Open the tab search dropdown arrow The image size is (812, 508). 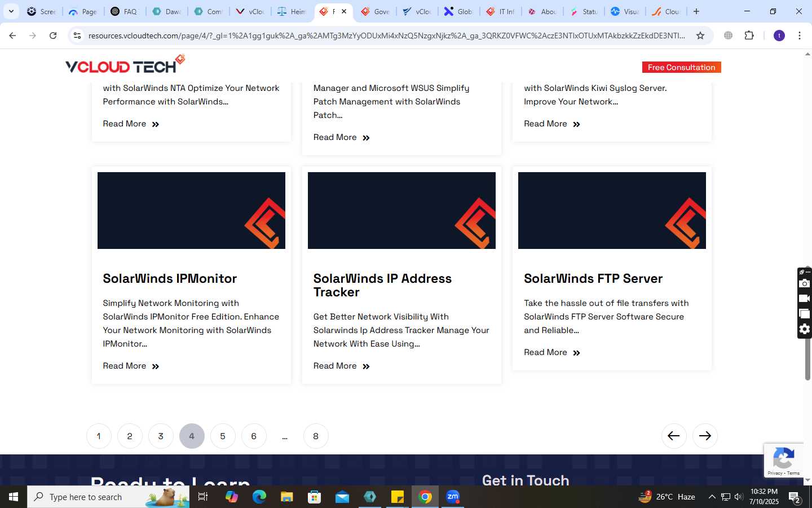coord(11,11)
